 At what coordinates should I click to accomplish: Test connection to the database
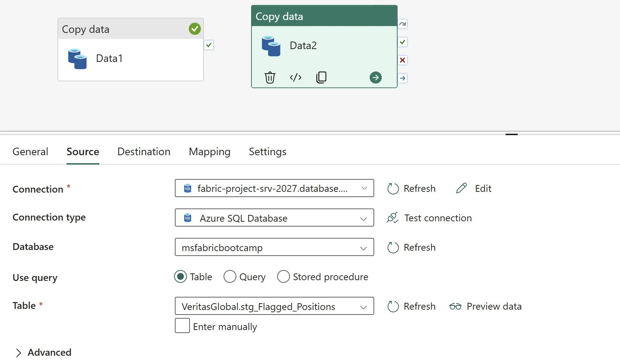click(429, 218)
